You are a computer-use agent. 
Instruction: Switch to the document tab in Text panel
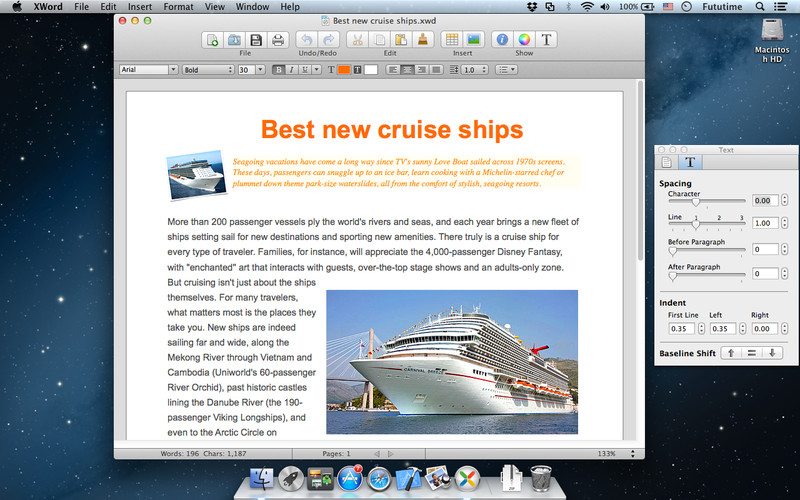point(666,162)
